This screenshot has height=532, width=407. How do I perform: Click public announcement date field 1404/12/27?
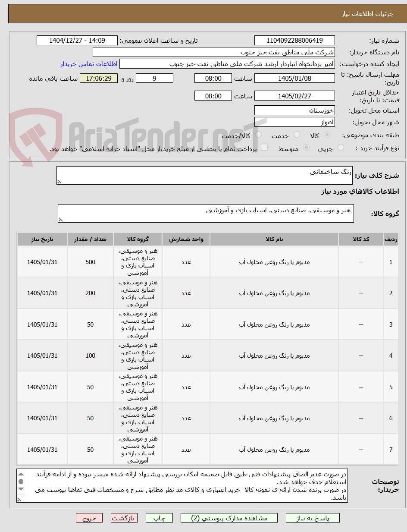(x=77, y=41)
